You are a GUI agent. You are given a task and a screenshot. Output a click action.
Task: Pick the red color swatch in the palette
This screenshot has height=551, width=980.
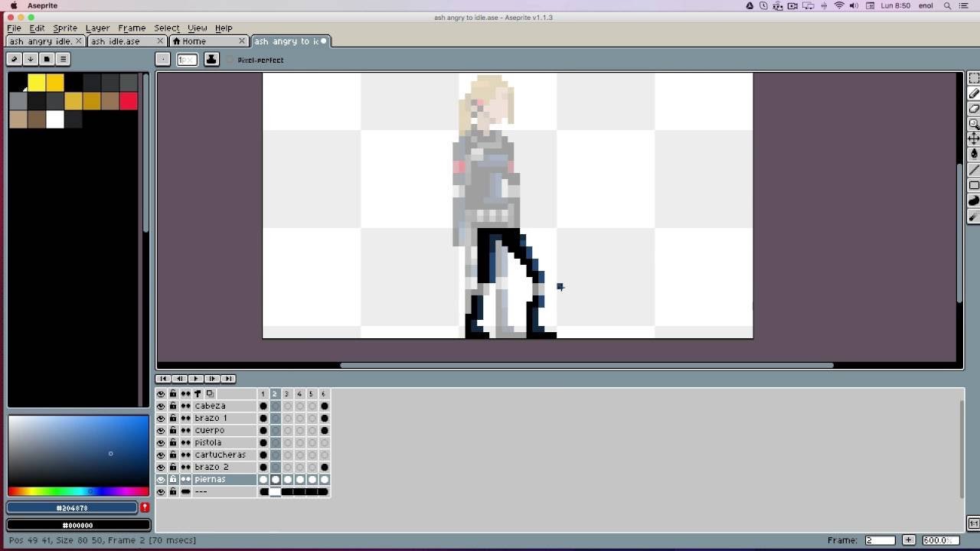[129, 101]
